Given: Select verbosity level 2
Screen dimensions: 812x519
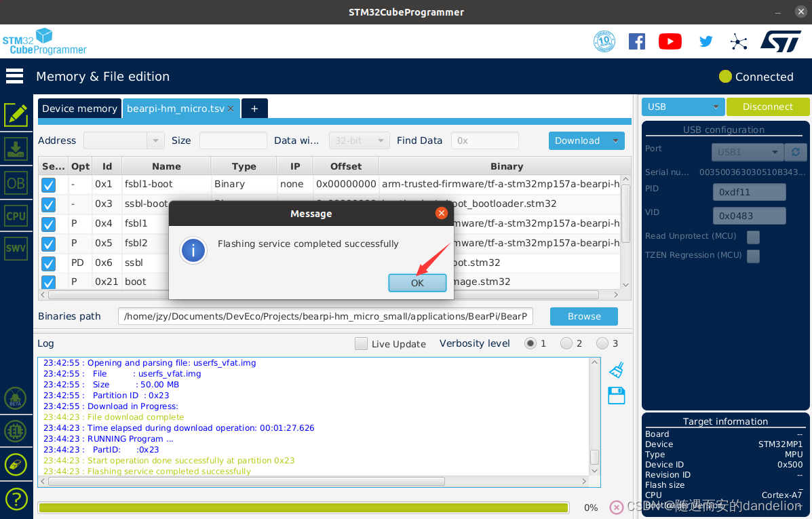Looking at the screenshot, I should [566, 343].
